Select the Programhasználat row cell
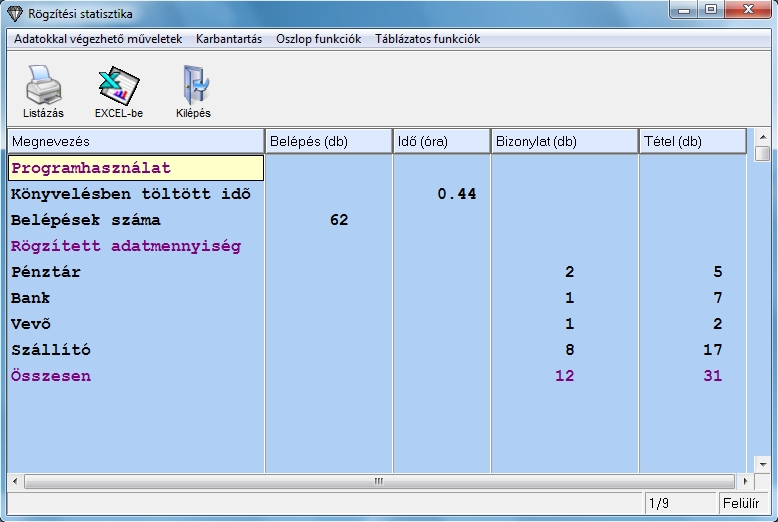778x522 pixels. tap(136, 168)
